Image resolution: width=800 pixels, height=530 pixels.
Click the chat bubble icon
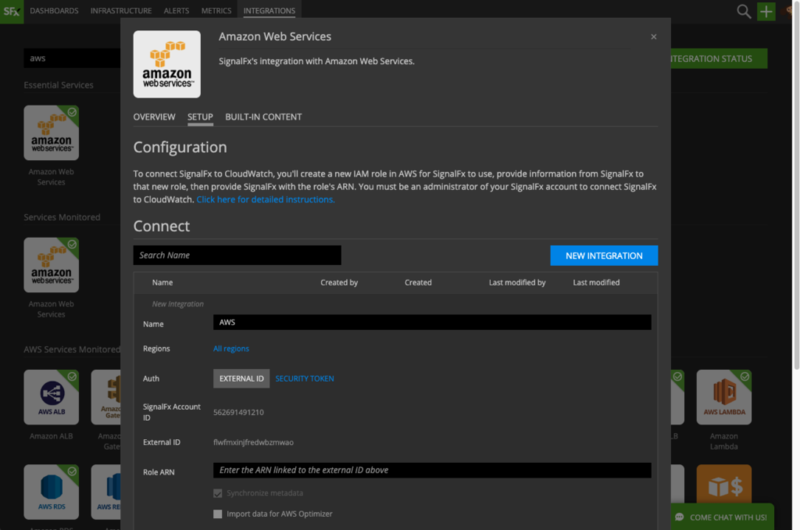[x=680, y=517]
